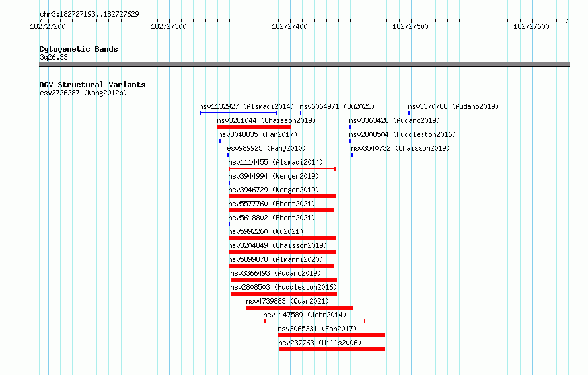Click ruler position 182727600
The width and height of the screenshot is (588, 375).
[x=531, y=26]
